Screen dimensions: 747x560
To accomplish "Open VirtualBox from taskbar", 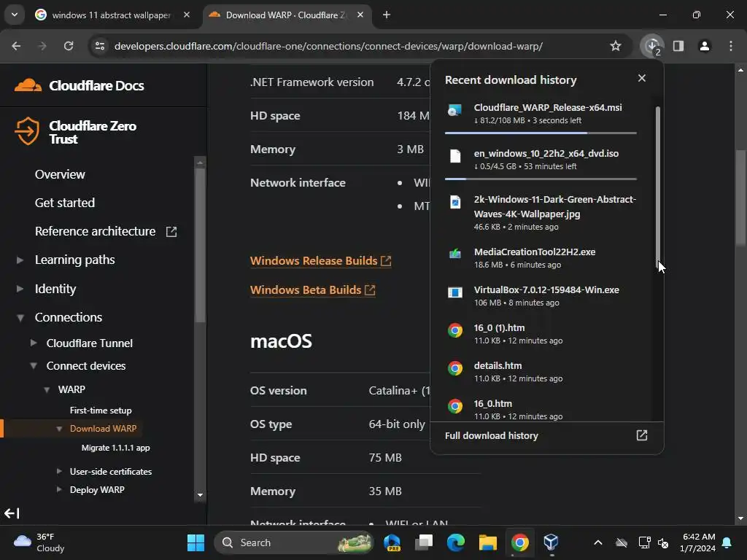I will 551,542.
